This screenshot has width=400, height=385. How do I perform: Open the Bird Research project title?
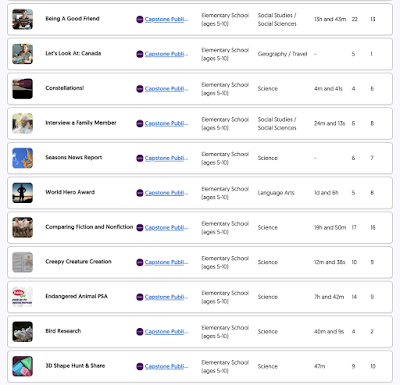click(63, 331)
